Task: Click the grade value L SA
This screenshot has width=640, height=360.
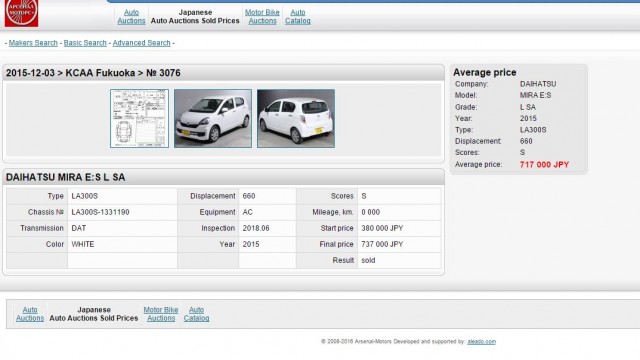Action: 528,107
